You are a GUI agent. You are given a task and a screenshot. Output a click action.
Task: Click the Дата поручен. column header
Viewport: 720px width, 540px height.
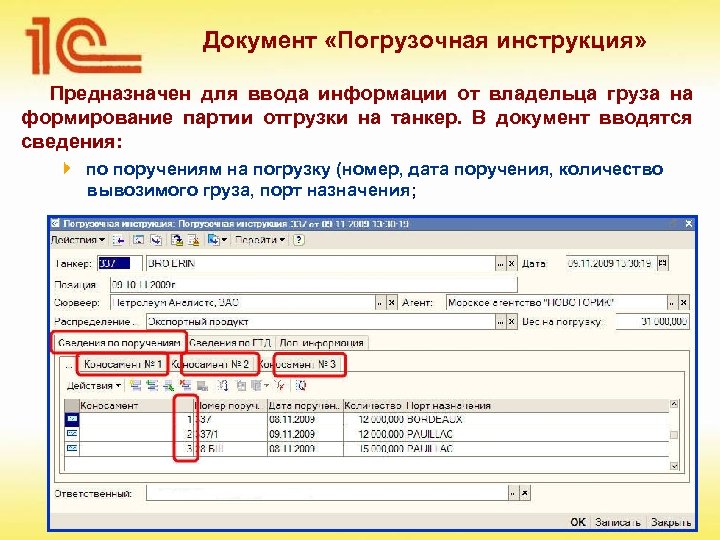[x=305, y=405]
